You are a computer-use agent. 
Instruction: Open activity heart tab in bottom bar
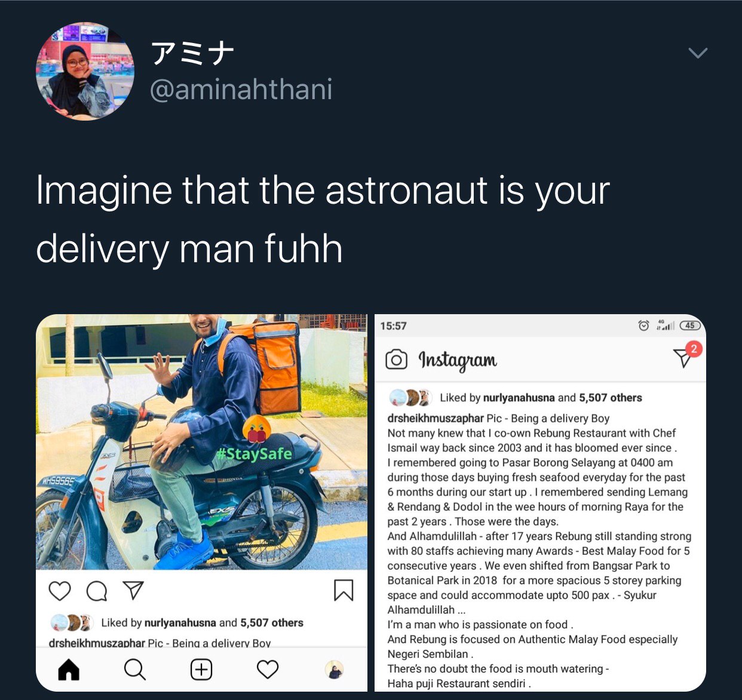coord(268,669)
